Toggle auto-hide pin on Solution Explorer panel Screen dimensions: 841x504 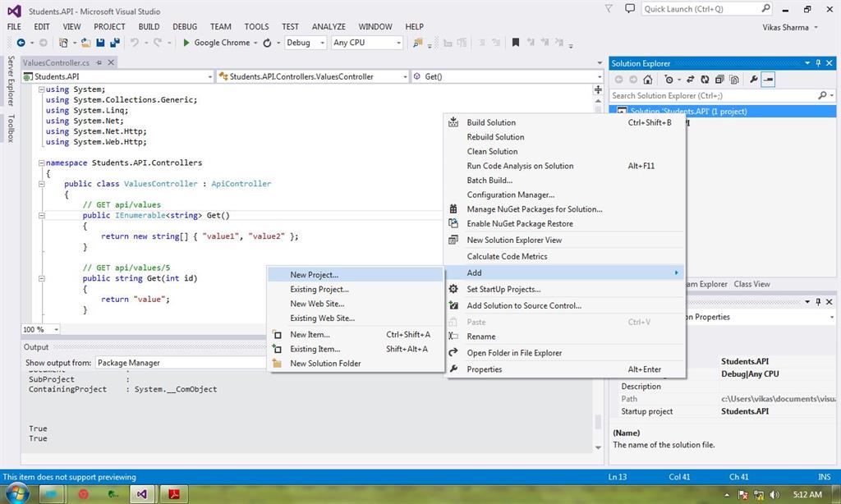[x=819, y=63]
